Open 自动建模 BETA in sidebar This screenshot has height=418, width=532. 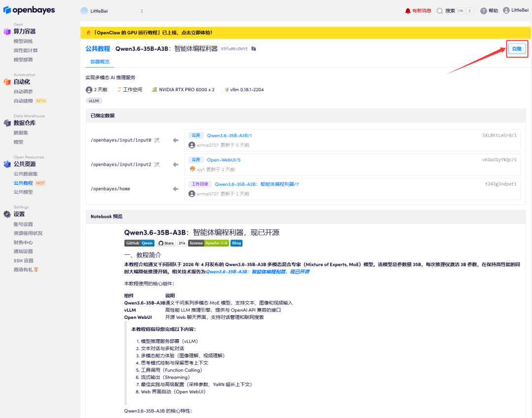pyautogui.click(x=30, y=101)
